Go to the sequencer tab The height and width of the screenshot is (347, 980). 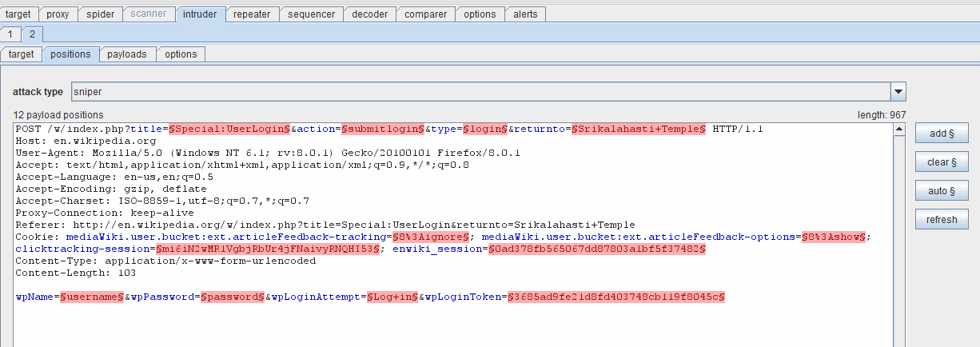click(311, 14)
